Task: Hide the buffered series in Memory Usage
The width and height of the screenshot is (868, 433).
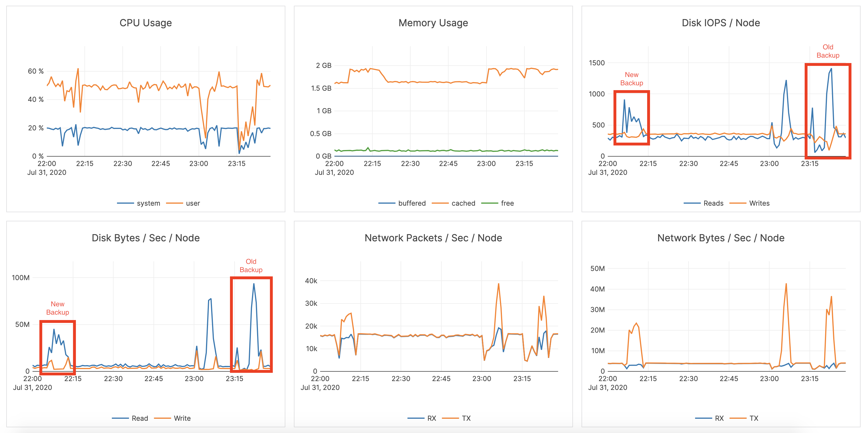Action: tap(411, 203)
